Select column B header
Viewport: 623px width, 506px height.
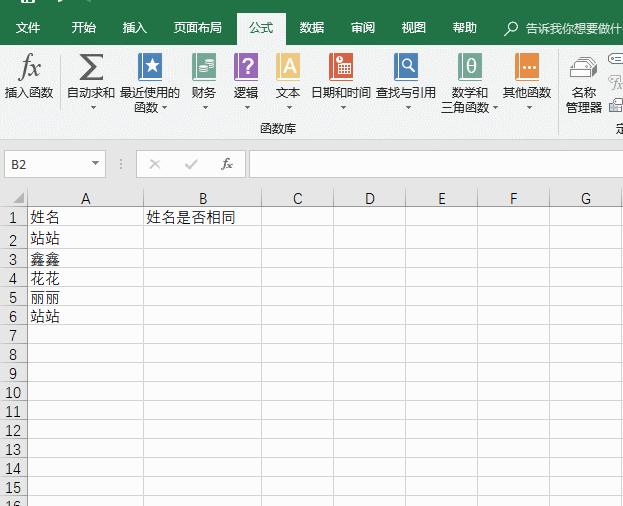click(x=203, y=198)
